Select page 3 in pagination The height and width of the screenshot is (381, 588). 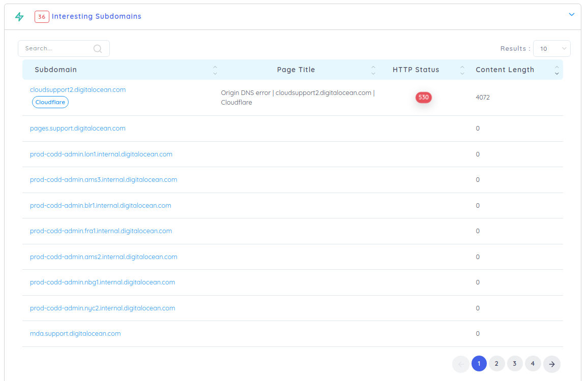(x=515, y=364)
